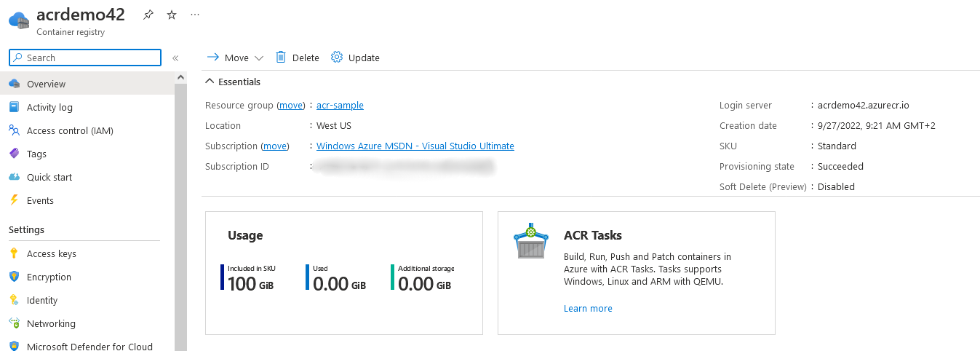The height and width of the screenshot is (351, 980).
Task: Click the West US location value
Action: coord(334,125)
